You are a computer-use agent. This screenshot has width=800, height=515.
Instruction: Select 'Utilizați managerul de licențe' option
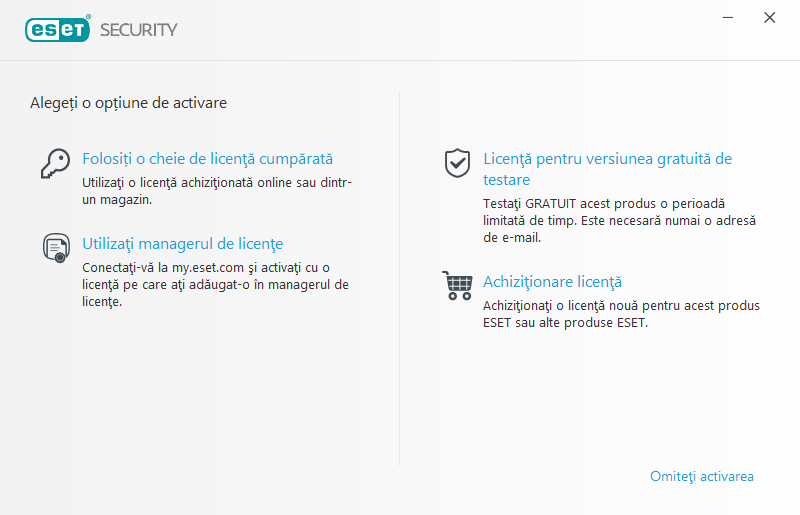[x=182, y=244]
